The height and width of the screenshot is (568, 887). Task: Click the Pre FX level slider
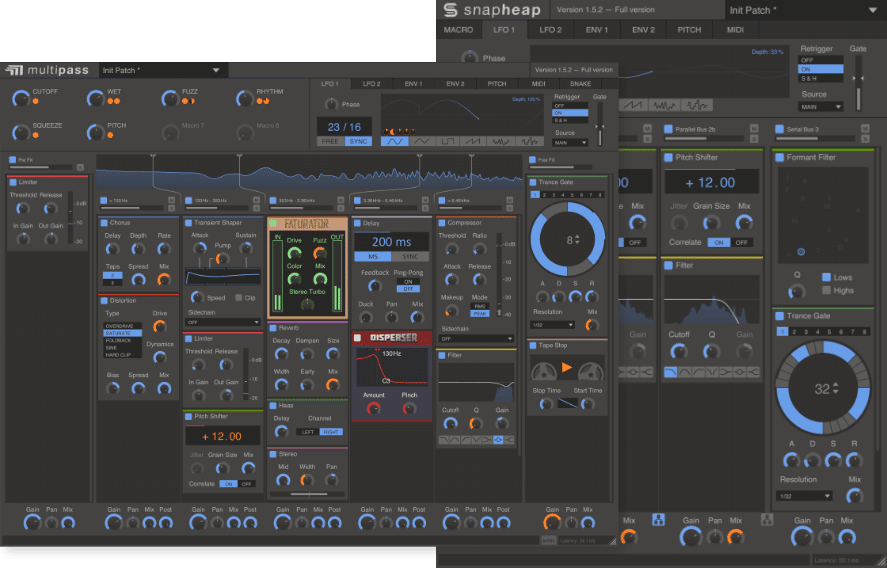pyautogui.click(x=41, y=167)
